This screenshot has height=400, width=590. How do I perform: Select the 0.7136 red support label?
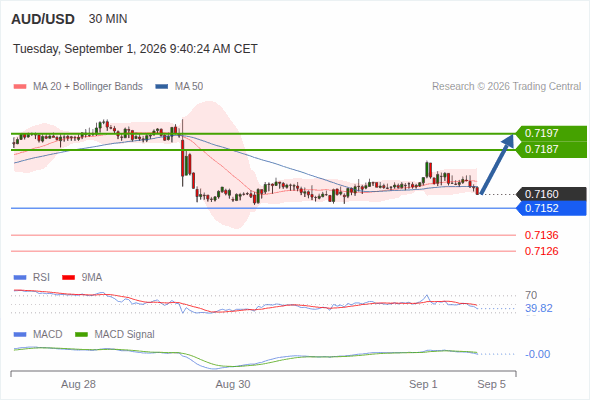pyautogui.click(x=541, y=235)
